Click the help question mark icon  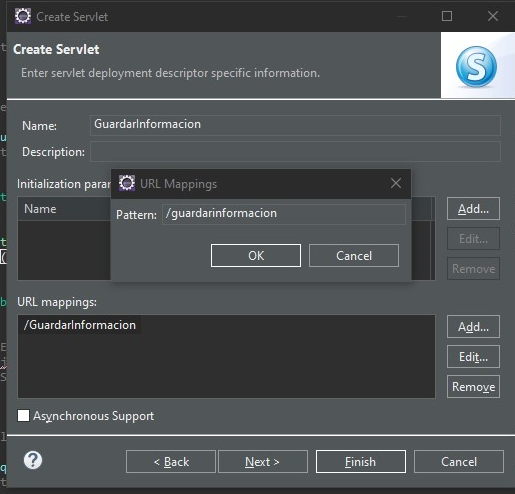pyautogui.click(x=33, y=460)
